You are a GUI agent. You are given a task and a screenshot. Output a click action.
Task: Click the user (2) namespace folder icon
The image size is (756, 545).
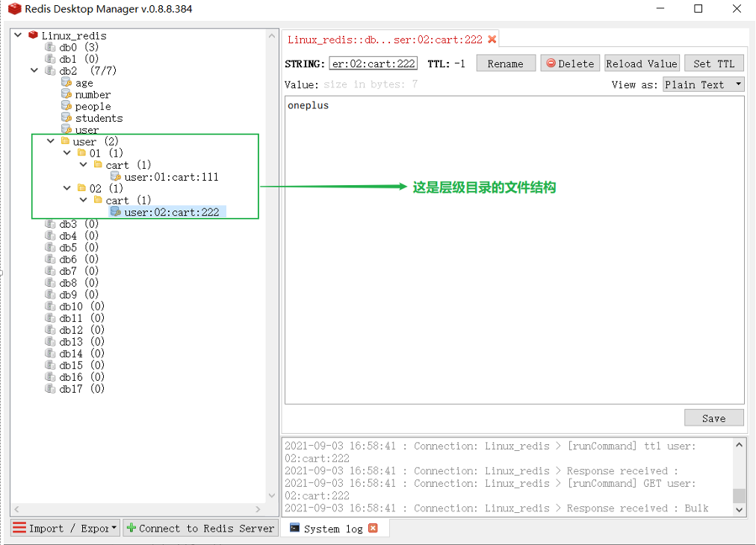(66, 140)
